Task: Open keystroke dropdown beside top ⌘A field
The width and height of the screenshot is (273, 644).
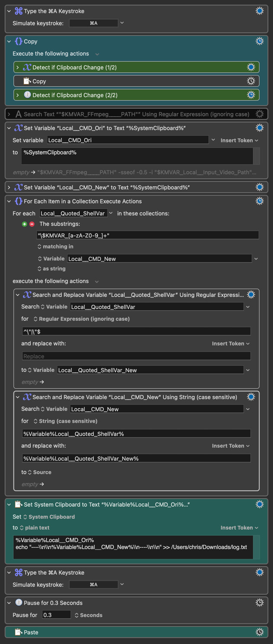Action: pyautogui.click(x=122, y=23)
